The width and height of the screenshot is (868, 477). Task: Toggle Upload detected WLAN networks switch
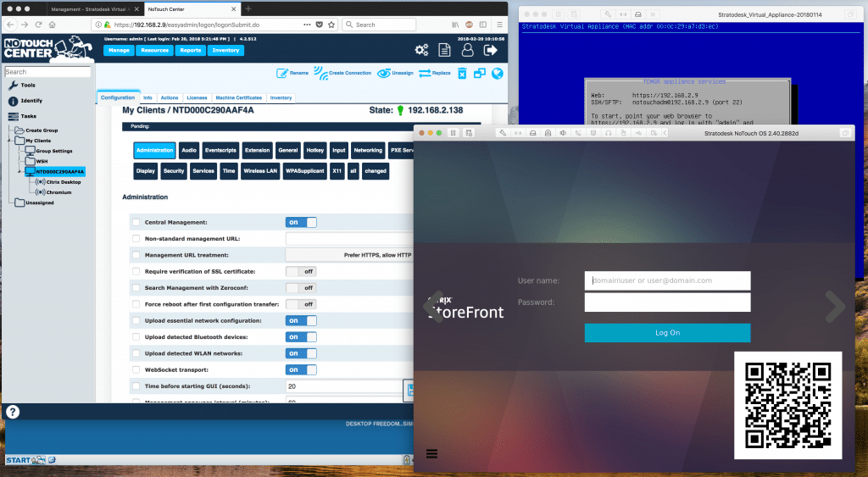point(301,353)
